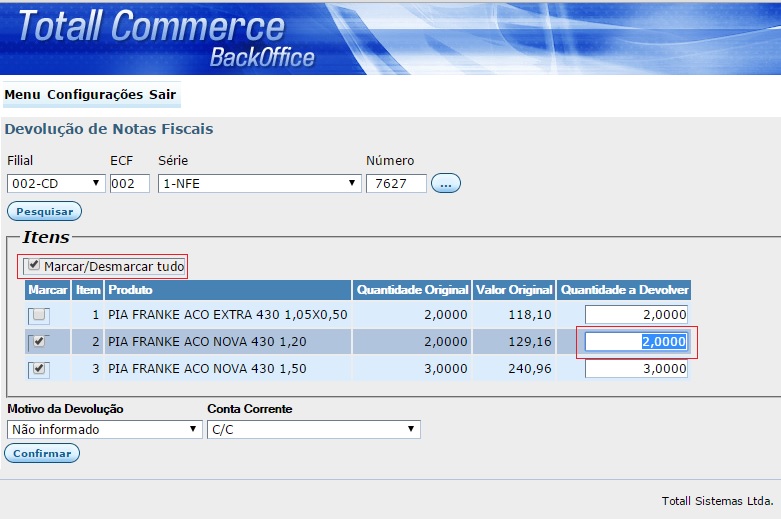Click the Confirmar button
The width and height of the screenshot is (781, 519).
(42, 453)
